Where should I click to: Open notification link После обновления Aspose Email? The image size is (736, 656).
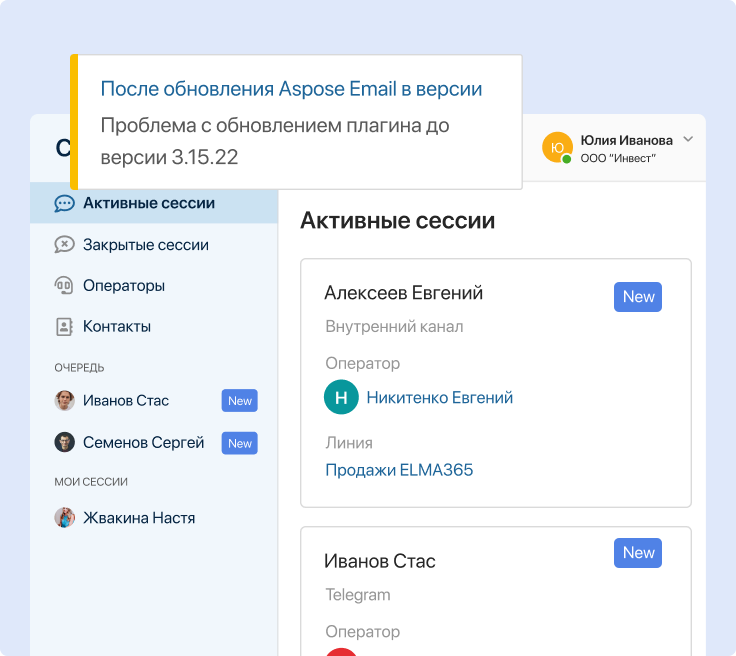(291, 89)
